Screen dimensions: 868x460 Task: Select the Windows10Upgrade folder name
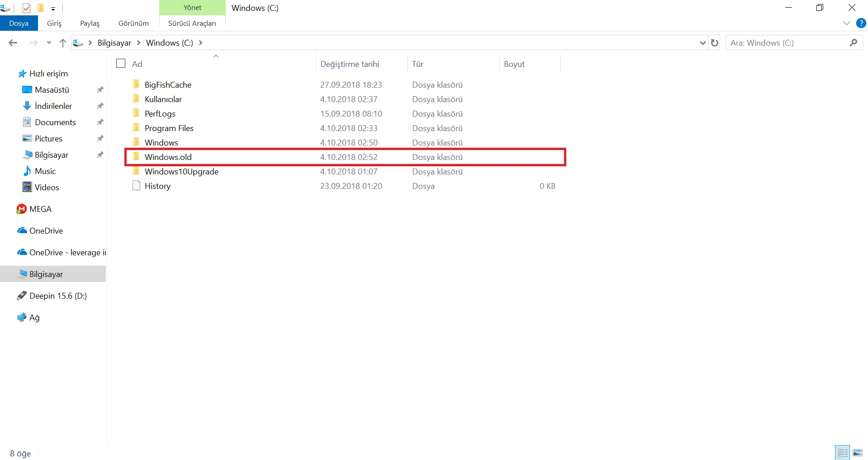[x=181, y=172]
